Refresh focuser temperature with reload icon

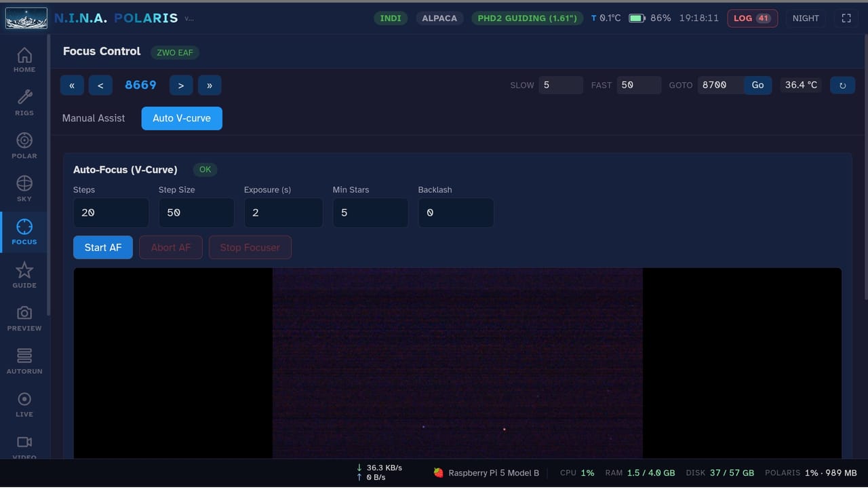point(843,86)
